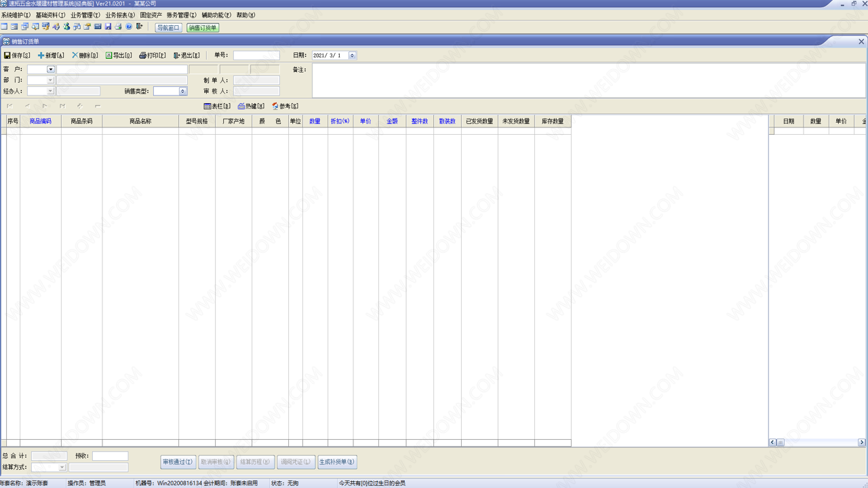Click the 型号规格 column header
This screenshot has height=488, width=868.
197,121
